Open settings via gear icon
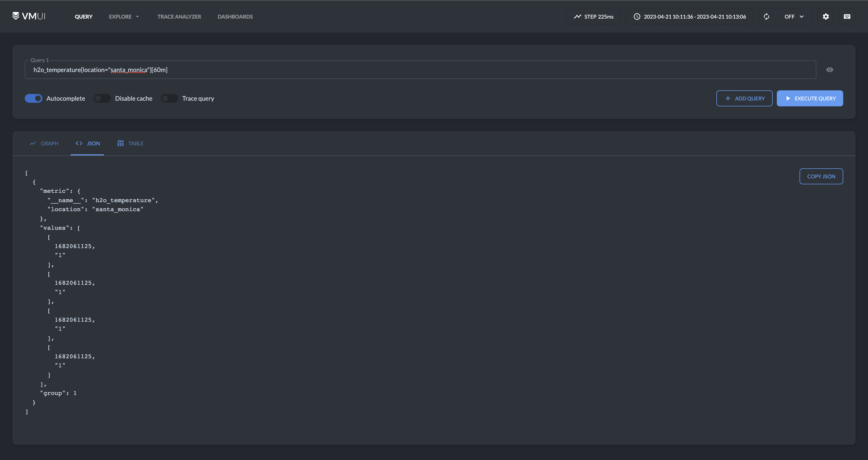Image resolution: width=868 pixels, height=460 pixels. pos(826,17)
